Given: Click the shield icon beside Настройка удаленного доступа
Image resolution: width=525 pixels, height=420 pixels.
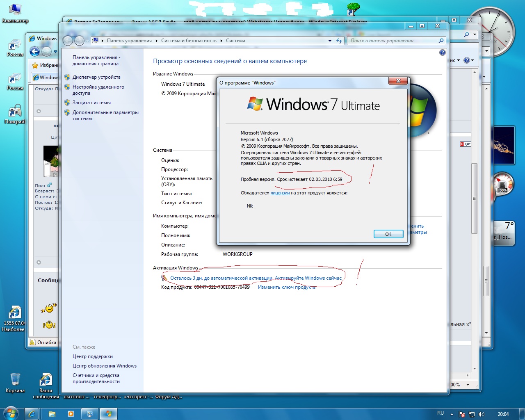Looking at the screenshot, I should click(67, 87).
